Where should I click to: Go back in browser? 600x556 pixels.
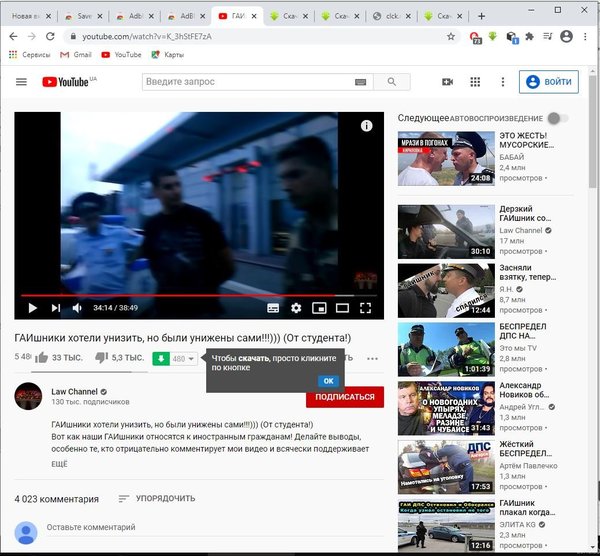tap(13, 36)
